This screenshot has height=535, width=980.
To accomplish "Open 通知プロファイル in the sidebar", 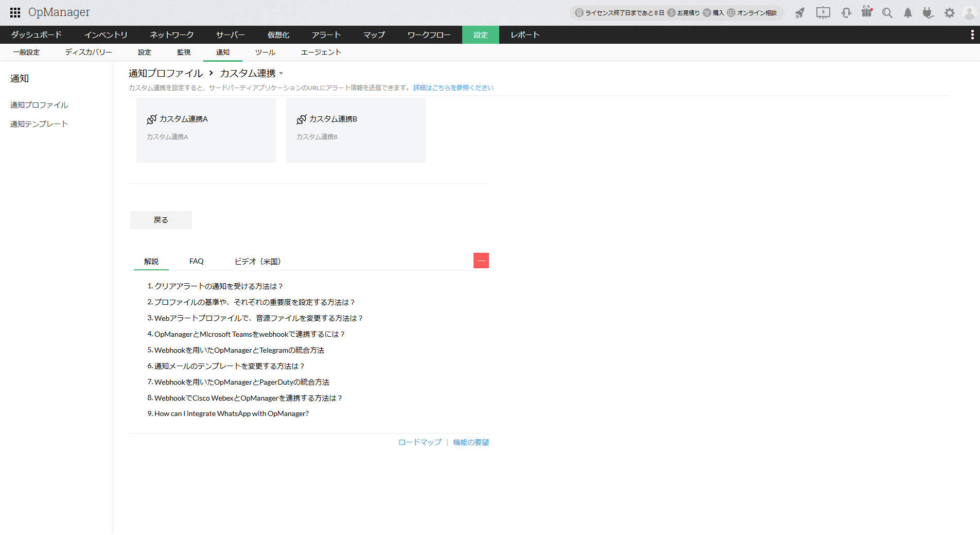I will coord(39,105).
